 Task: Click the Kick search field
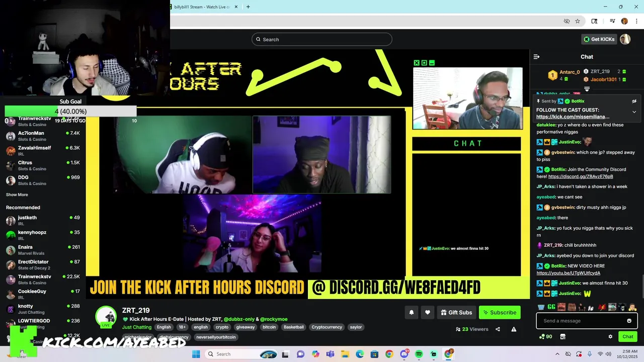pyautogui.click(x=322, y=39)
